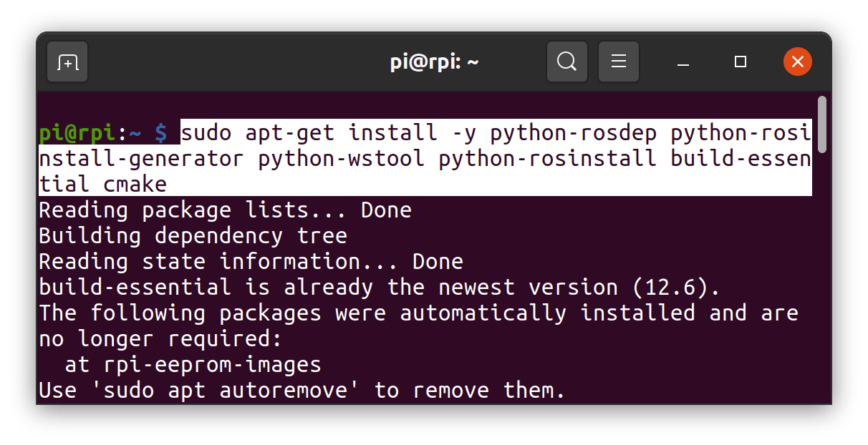
Task: Minimize the terminal window
Action: coord(683,62)
